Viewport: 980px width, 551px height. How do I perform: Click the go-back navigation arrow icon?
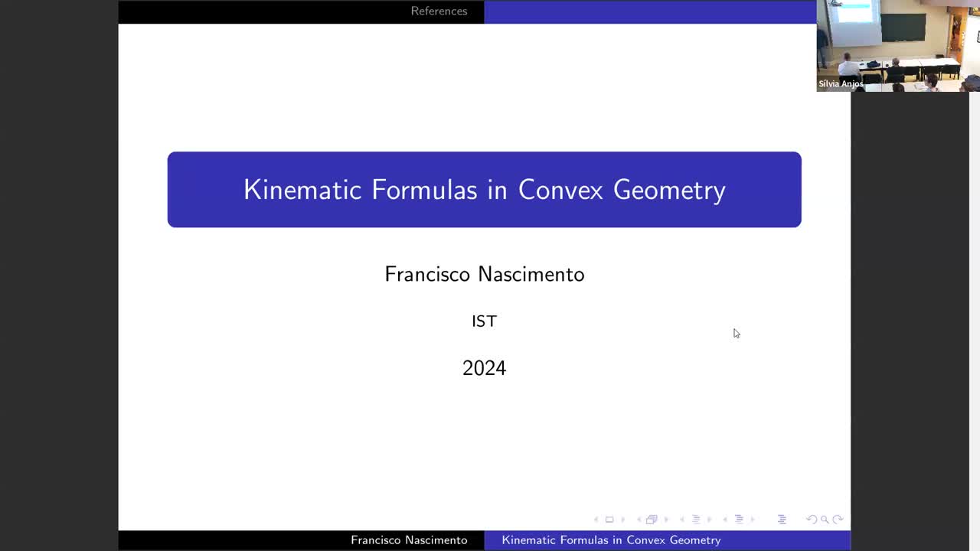[596, 520]
